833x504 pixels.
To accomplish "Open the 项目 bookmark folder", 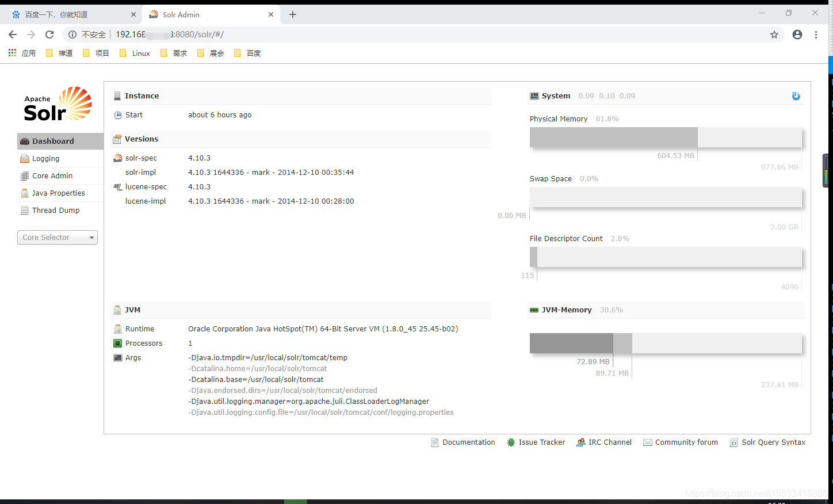I will coord(95,53).
